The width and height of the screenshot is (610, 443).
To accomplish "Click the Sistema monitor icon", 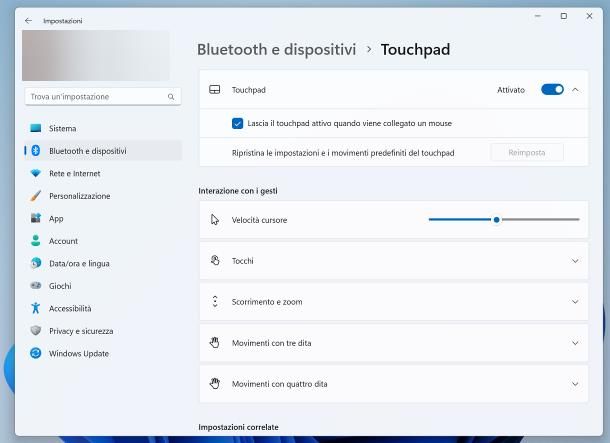I will click(36, 128).
